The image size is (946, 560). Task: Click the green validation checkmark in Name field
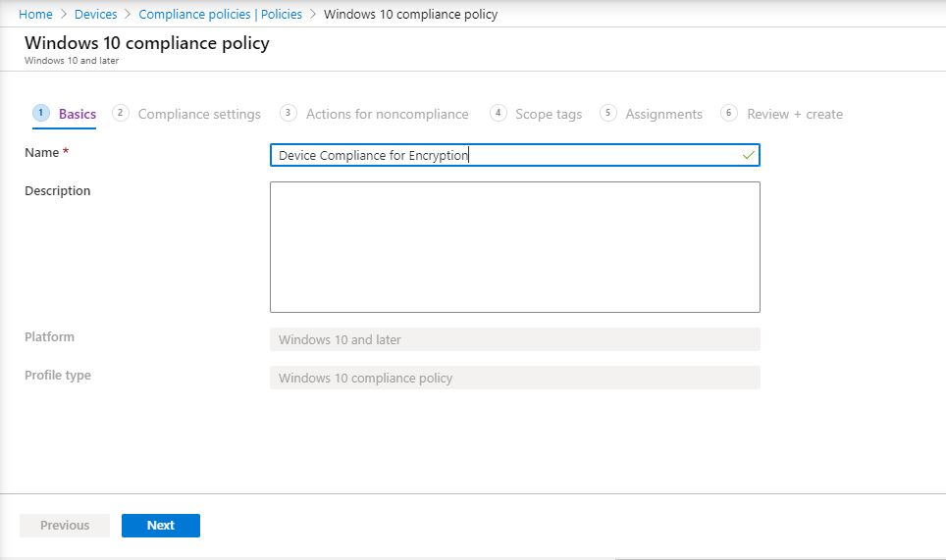(x=749, y=155)
